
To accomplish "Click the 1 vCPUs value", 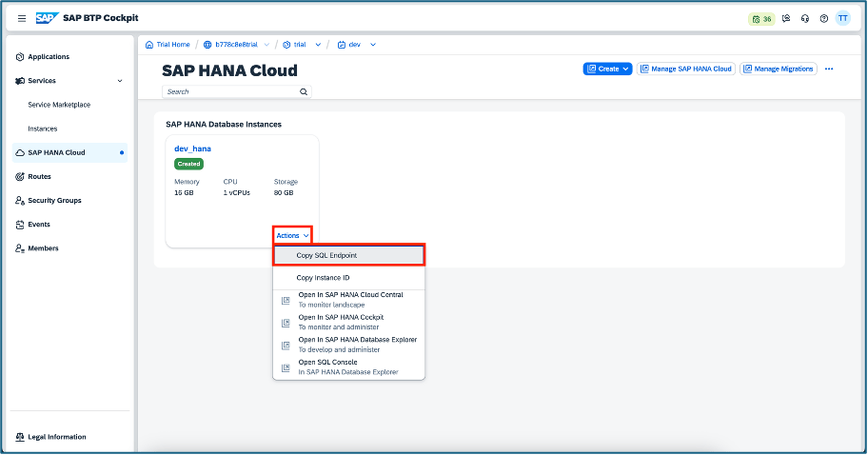I will point(236,193).
